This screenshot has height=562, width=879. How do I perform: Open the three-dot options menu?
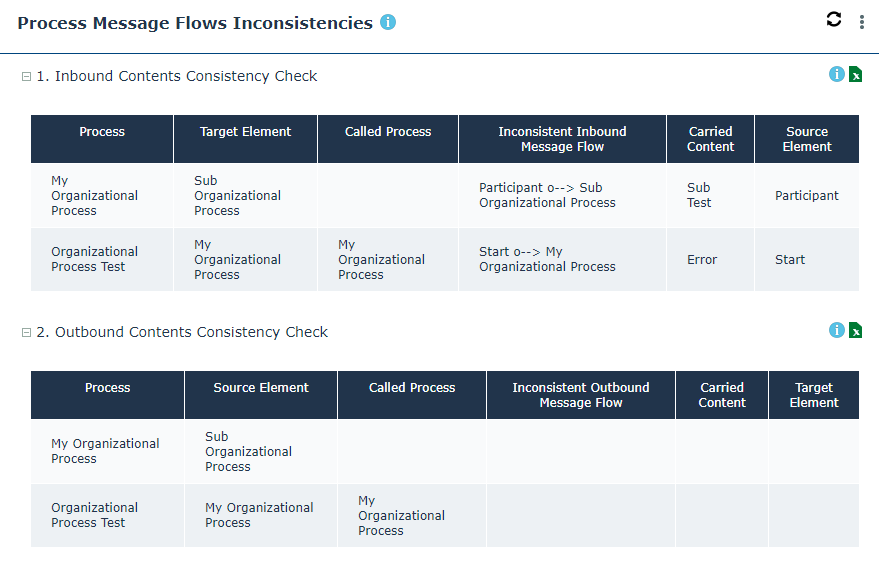point(862,22)
